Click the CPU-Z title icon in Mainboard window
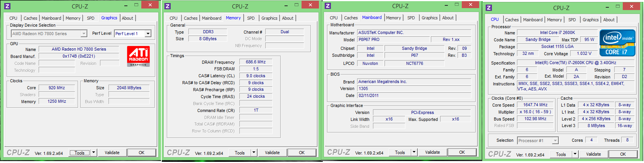 pos(327,6)
